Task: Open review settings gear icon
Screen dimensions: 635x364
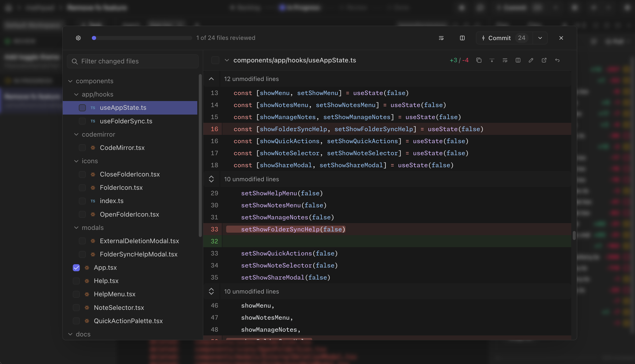Action: (x=78, y=38)
